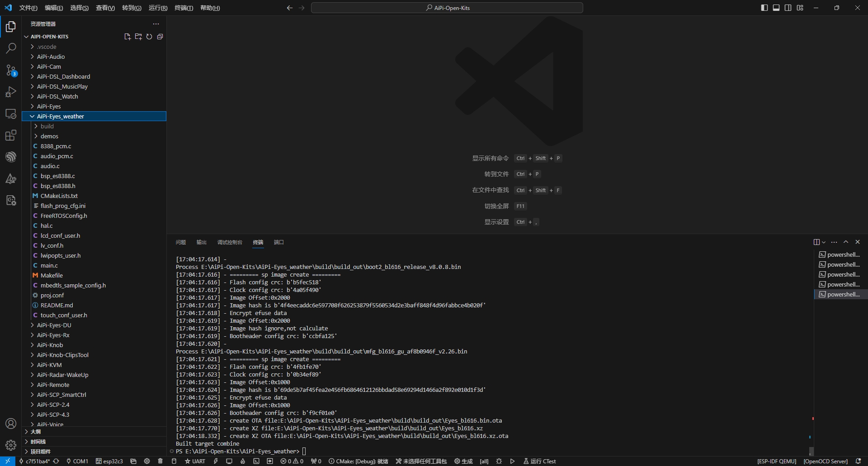Close the terminal panel
Viewport: 868px width, 466px height.
coord(858,242)
